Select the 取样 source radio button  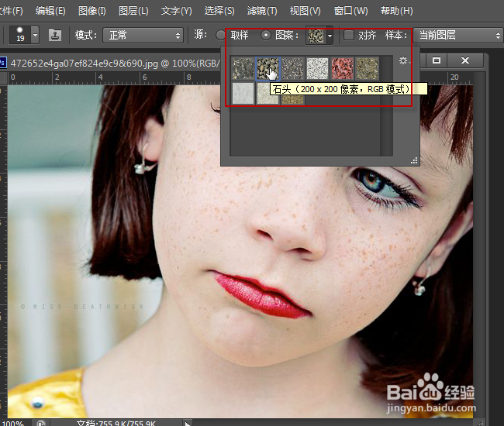click(x=220, y=35)
